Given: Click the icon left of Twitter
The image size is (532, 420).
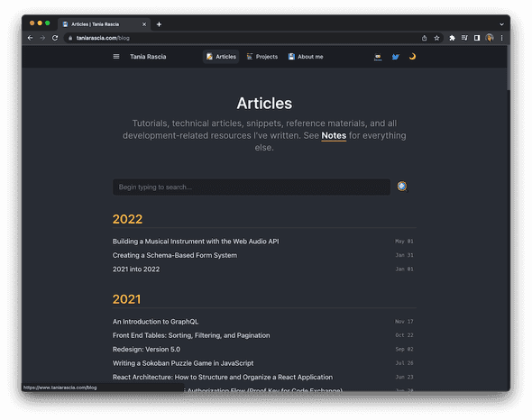Looking at the screenshot, I should 378,57.
